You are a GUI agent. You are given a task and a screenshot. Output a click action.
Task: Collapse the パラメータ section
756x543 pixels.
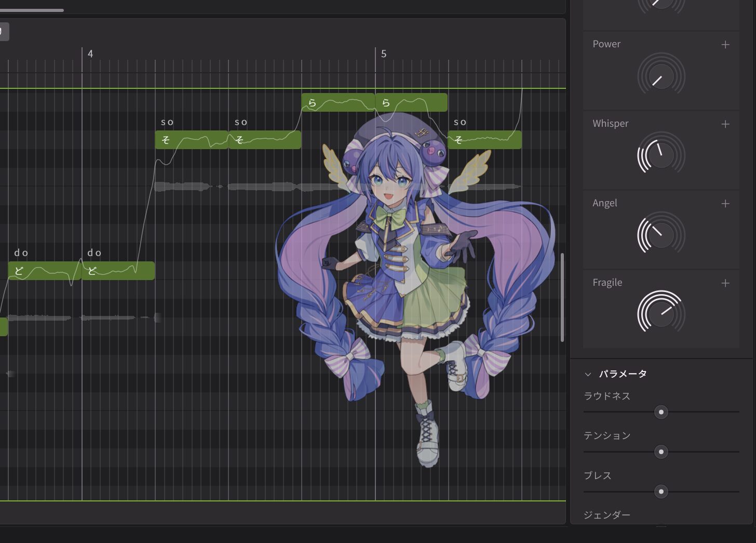coord(588,374)
